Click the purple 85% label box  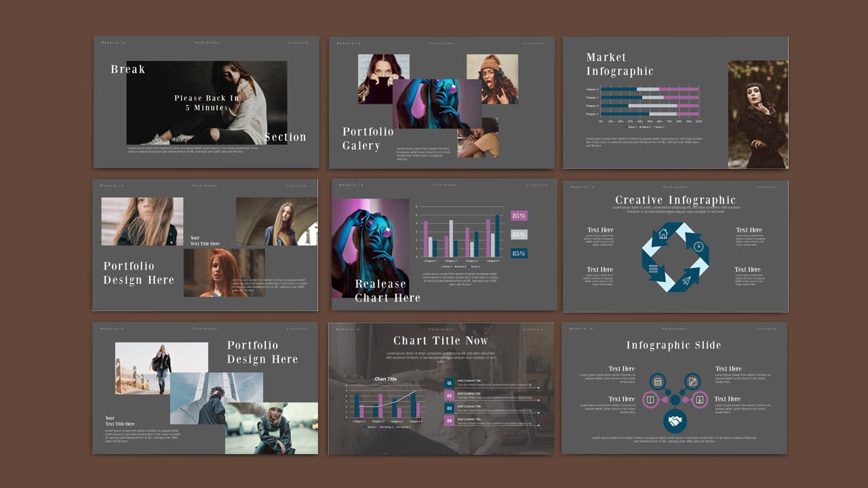point(519,216)
